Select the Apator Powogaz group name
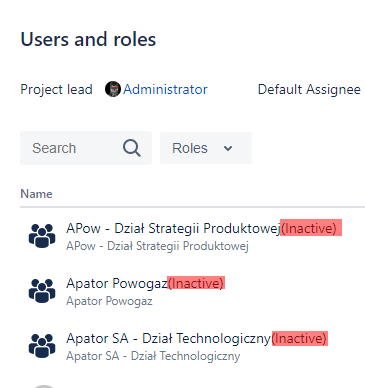The width and height of the screenshot is (365, 388). pyautogui.click(x=117, y=283)
